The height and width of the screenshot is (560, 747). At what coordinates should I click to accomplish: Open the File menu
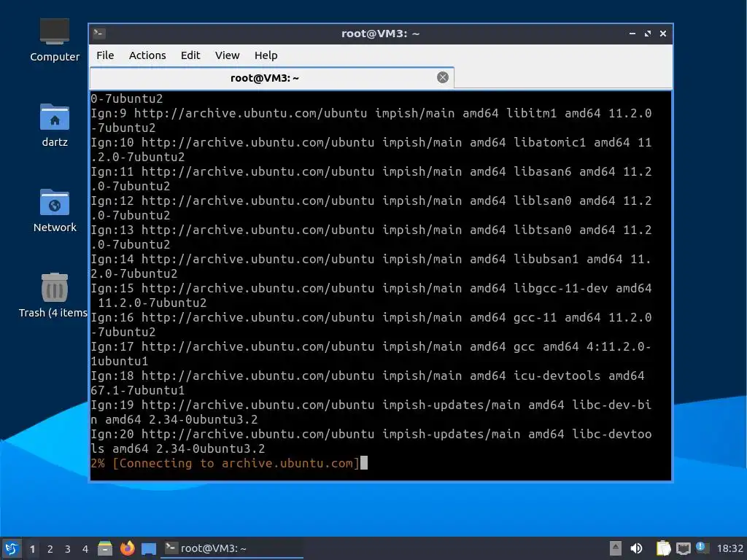tap(105, 55)
